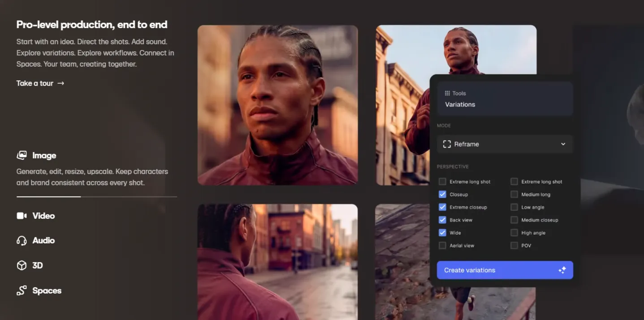Click the Tools grid icon in the panel
The width and height of the screenshot is (644, 320).
point(447,93)
